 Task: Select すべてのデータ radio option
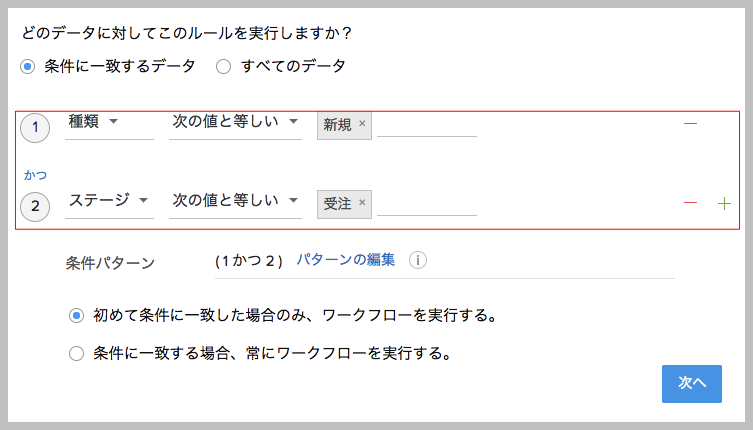point(223,66)
